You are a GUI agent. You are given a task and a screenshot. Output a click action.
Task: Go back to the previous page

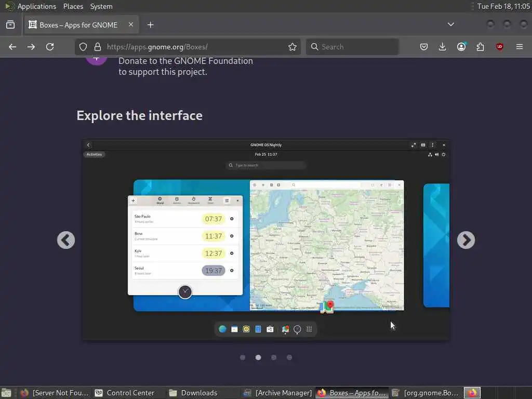click(12, 47)
